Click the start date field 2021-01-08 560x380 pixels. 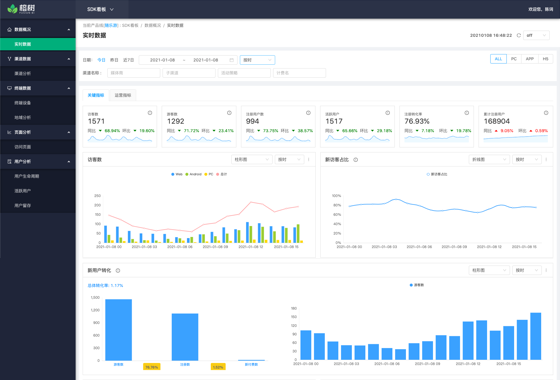pyautogui.click(x=162, y=60)
